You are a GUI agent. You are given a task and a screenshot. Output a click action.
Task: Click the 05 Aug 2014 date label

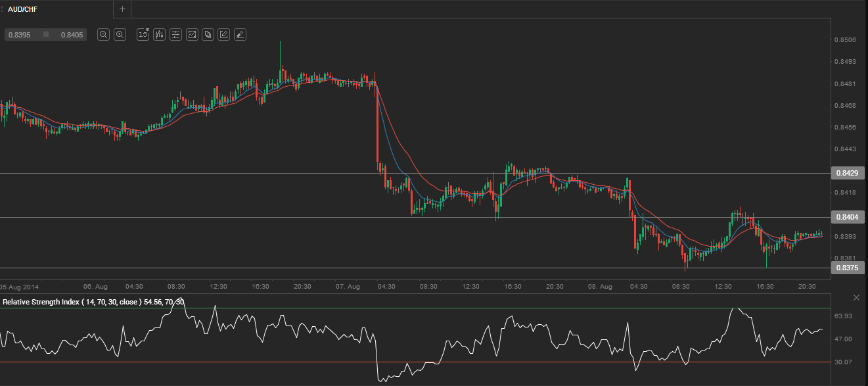20,287
